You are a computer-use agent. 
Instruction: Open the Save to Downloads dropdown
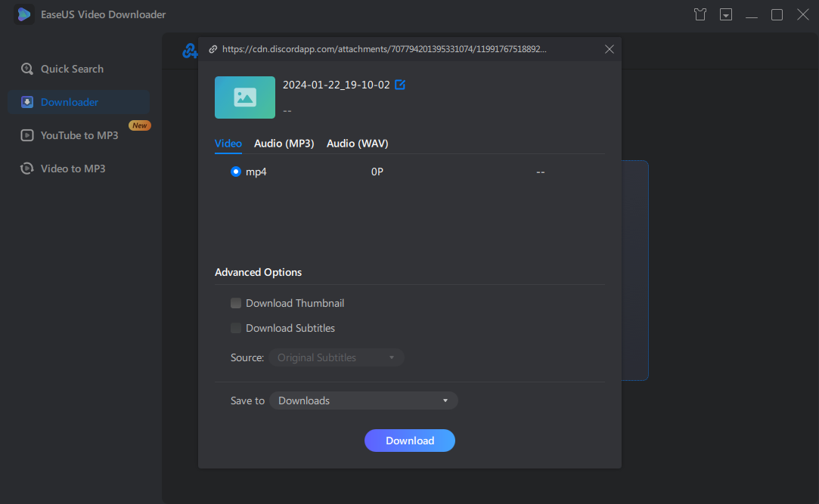[x=364, y=400]
